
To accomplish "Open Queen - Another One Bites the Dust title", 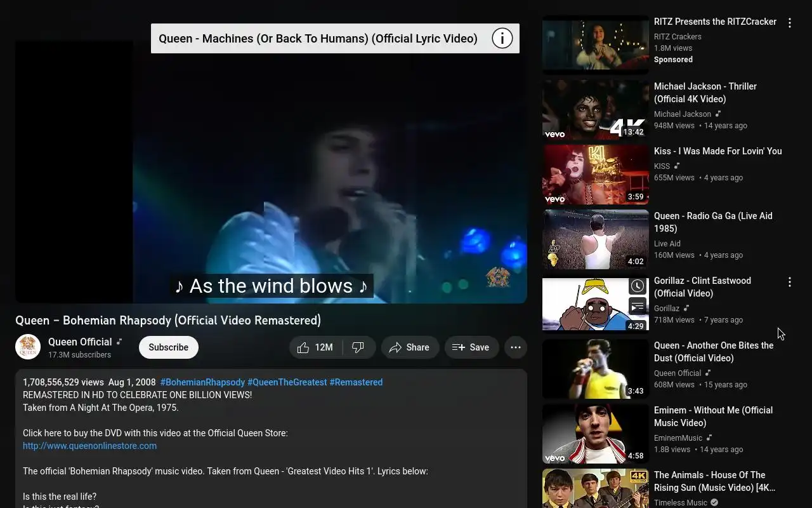I will pos(714,352).
